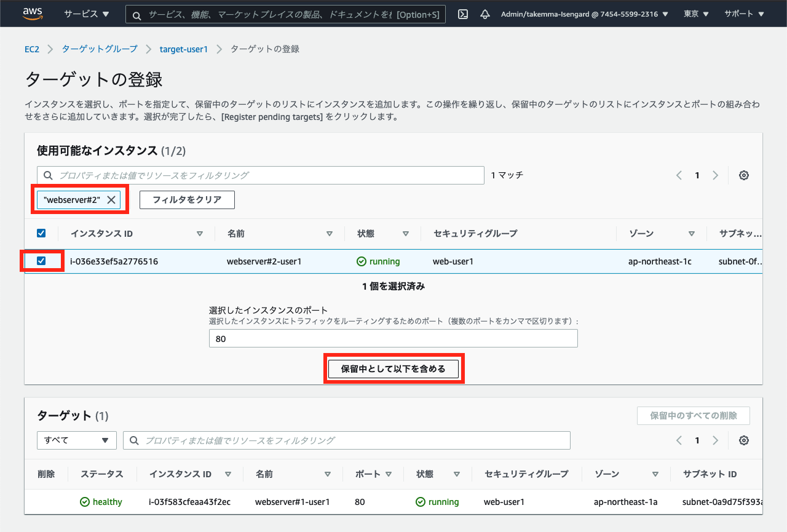Sort available instances by name column

[330, 234]
